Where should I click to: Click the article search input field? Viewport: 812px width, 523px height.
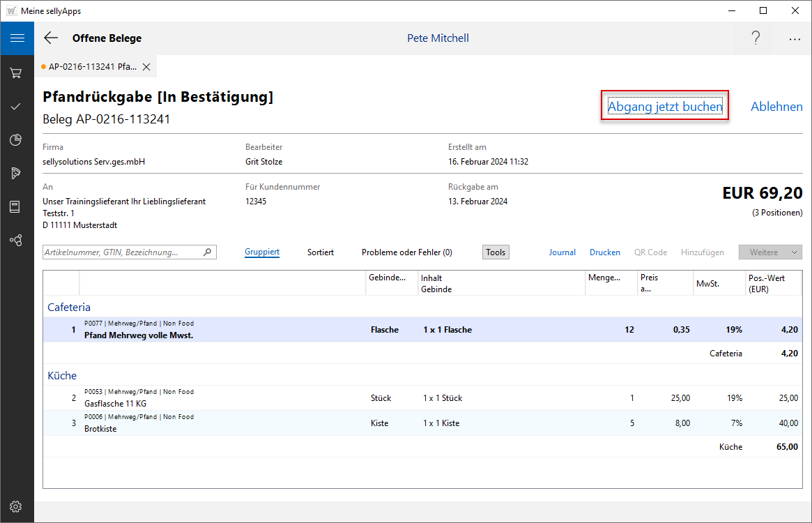[x=123, y=252]
